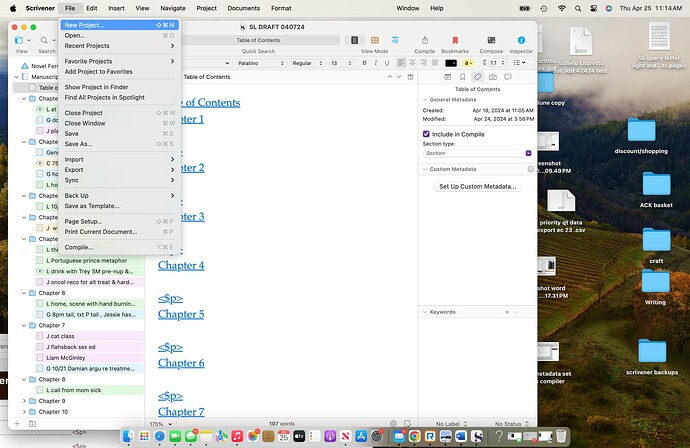Open the Section type dropdown
Viewport: 690px width, 448px height.
[x=477, y=153]
